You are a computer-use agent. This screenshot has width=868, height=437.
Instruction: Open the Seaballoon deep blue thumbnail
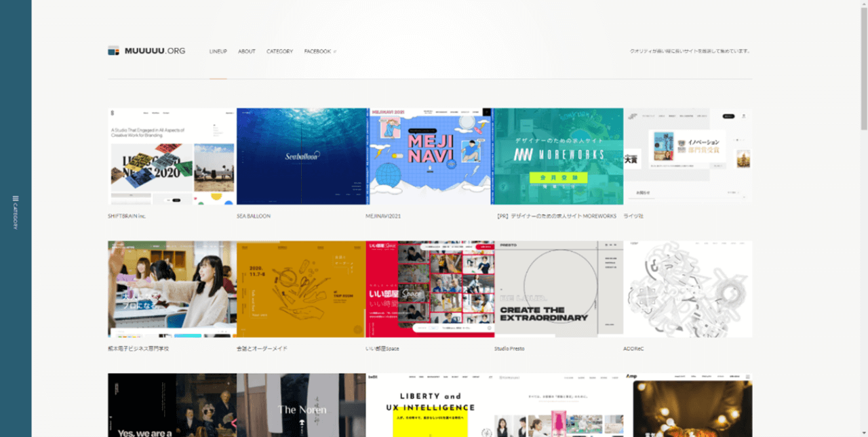click(300, 157)
